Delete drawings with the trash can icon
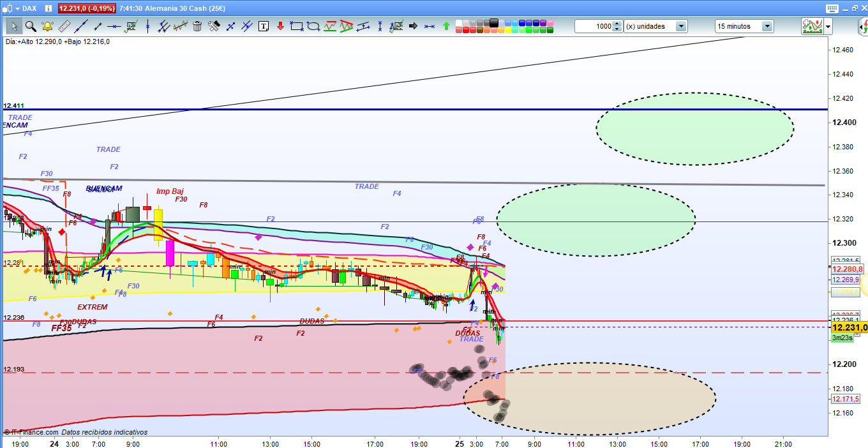The height and width of the screenshot is (448, 868). [197, 26]
